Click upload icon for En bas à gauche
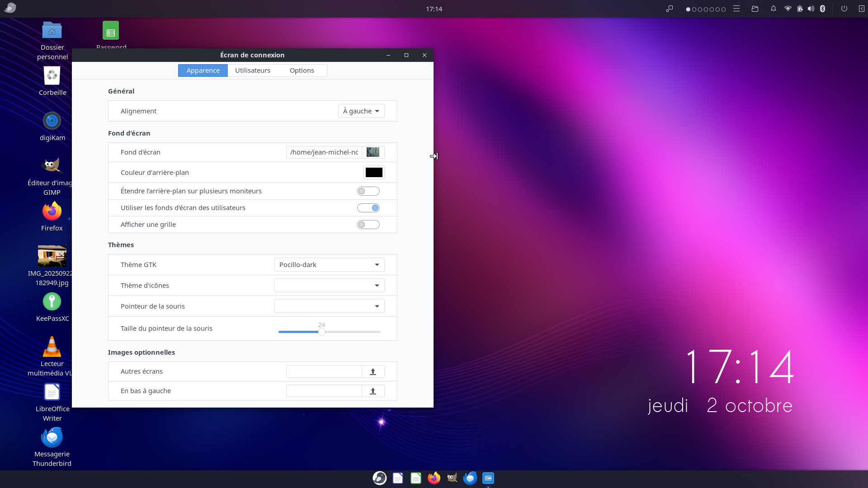The width and height of the screenshot is (868, 488). pyautogui.click(x=373, y=391)
